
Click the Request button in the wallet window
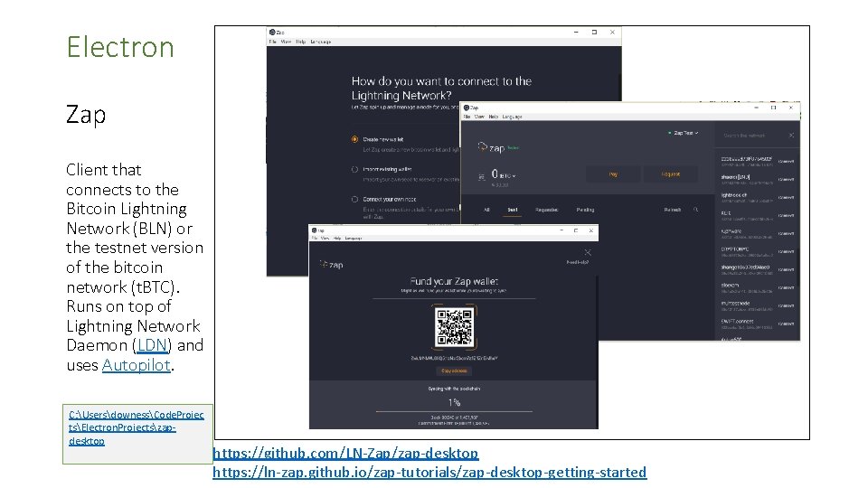click(670, 174)
